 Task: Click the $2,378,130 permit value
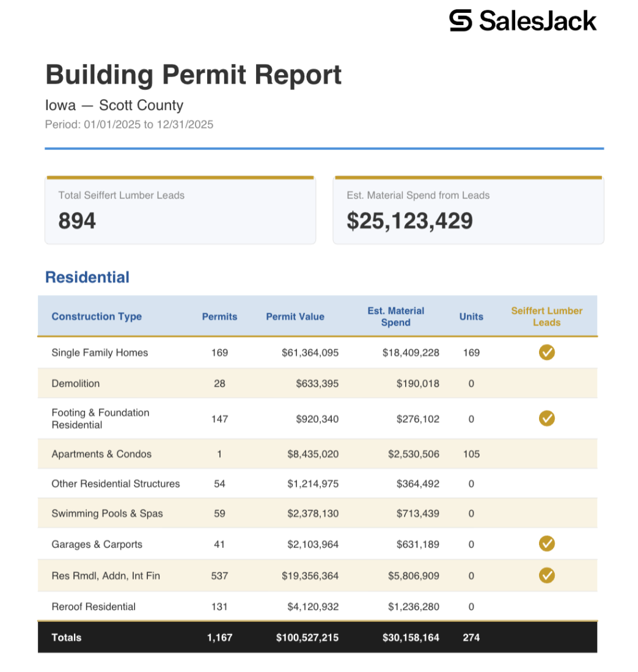(x=313, y=513)
